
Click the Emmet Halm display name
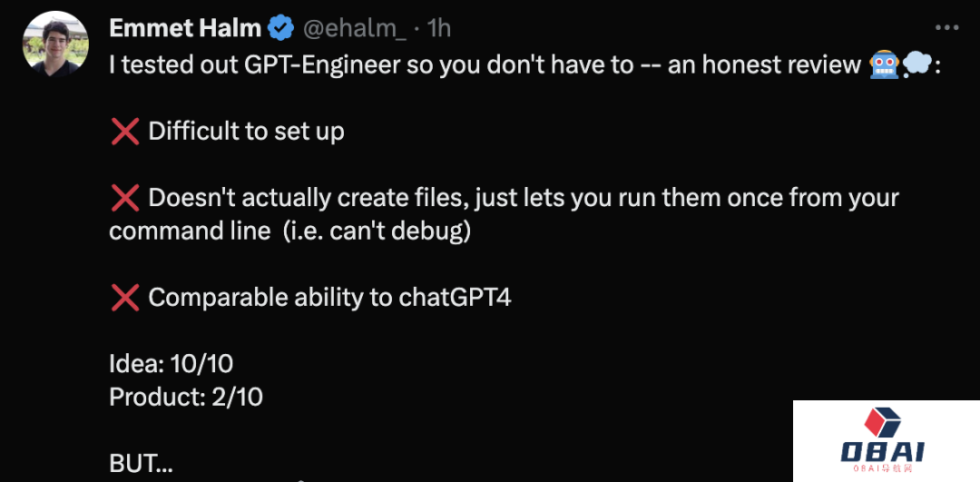click(184, 29)
